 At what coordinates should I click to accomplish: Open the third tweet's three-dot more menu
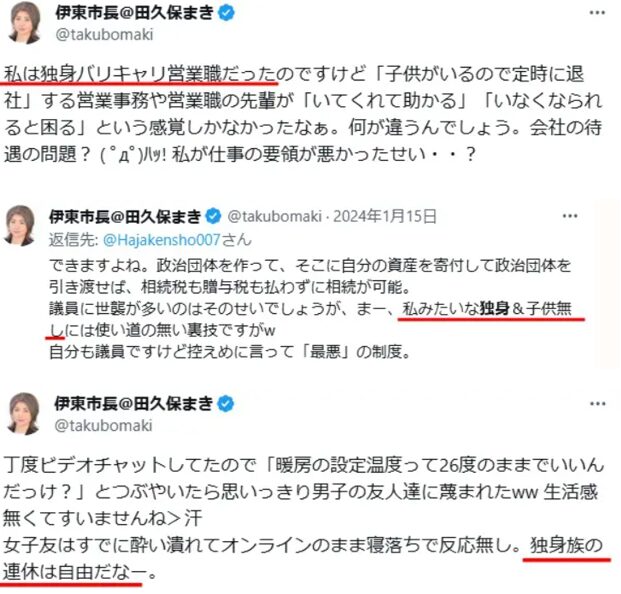pos(597,404)
